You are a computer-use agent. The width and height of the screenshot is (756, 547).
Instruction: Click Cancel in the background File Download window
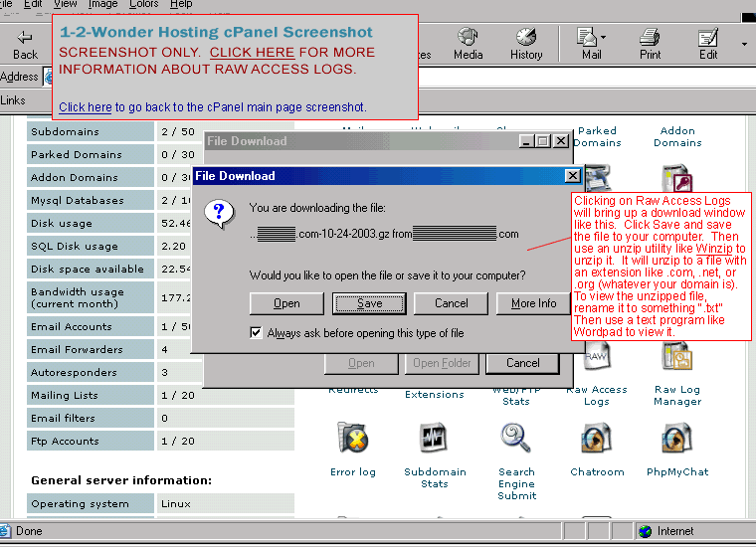522,363
